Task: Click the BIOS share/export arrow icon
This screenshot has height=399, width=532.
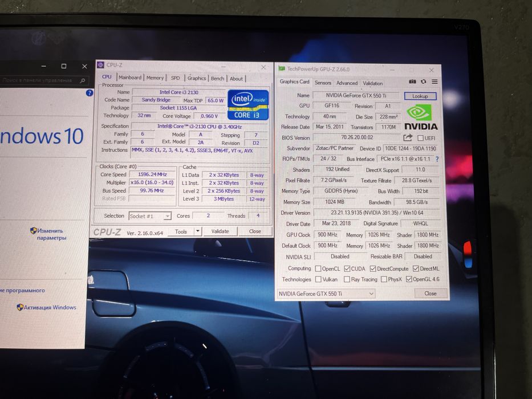Action: pos(408,137)
